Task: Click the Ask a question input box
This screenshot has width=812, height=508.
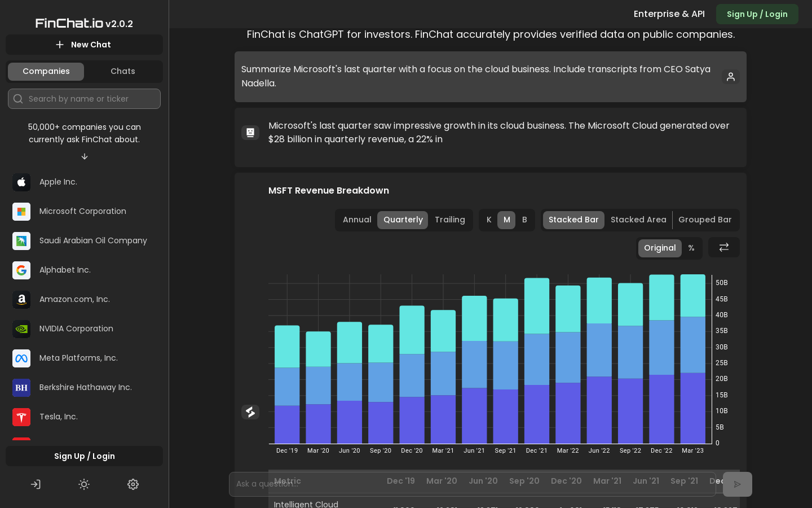Action: [x=473, y=484]
